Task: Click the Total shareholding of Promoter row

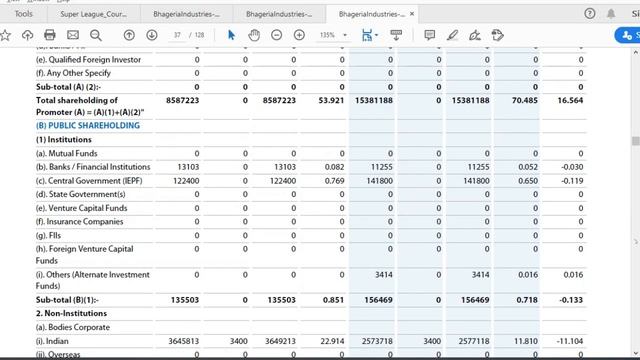Action: [x=311, y=106]
